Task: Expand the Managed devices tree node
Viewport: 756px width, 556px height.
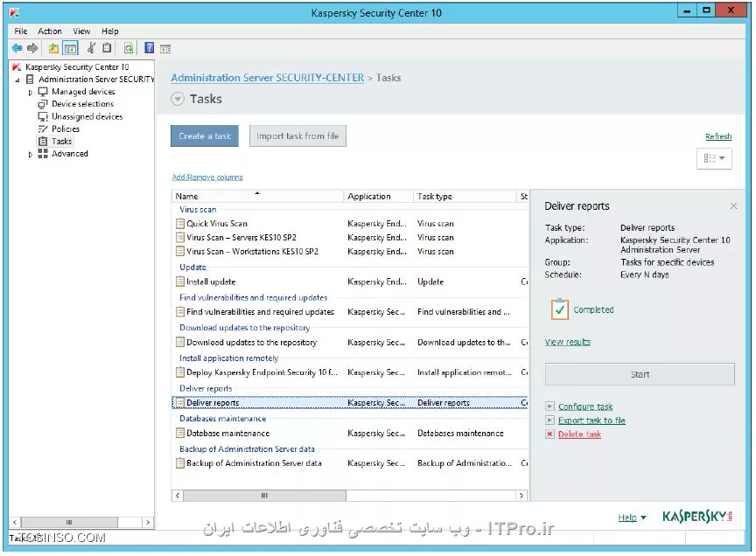Action: [x=30, y=92]
